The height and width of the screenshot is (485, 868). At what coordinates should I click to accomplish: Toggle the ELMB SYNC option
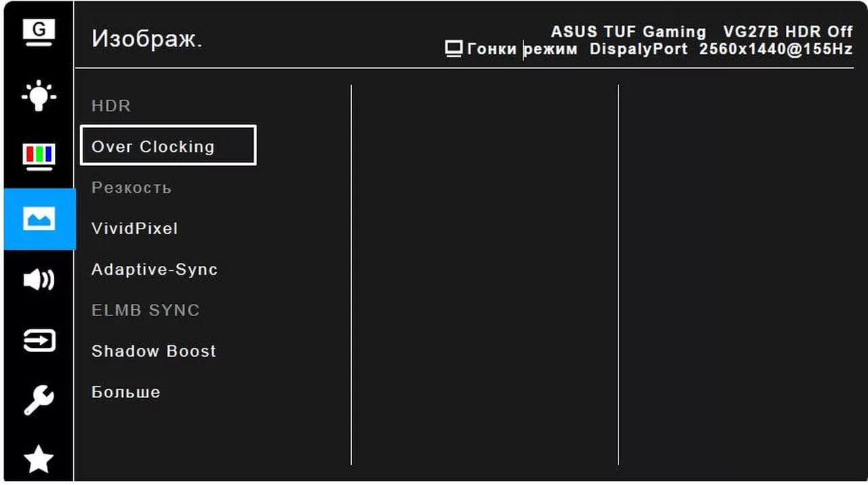click(146, 310)
